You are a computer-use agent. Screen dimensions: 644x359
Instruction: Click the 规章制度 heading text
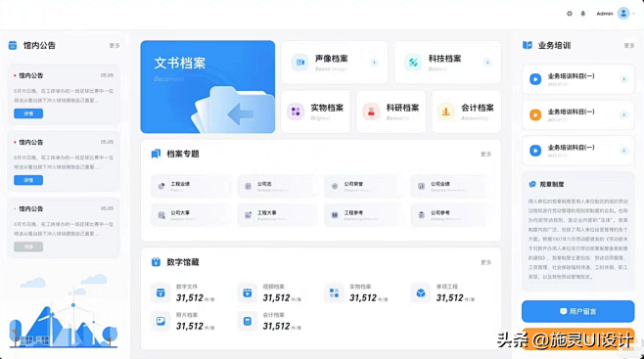[x=552, y=185]
